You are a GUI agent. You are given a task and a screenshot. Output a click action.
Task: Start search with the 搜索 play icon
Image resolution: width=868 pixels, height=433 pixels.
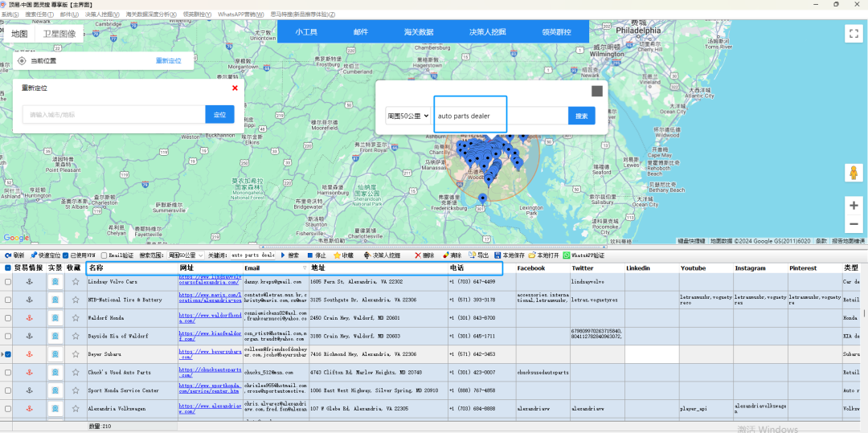click(x=282, y=255)
